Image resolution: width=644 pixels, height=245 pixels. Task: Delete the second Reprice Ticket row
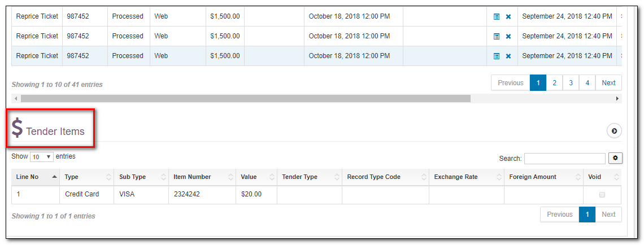pos(508,37)
